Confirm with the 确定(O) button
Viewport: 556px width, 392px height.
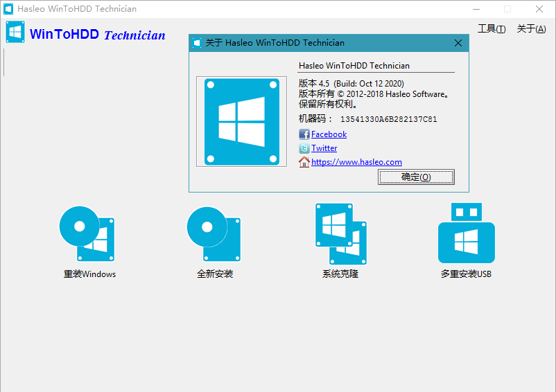416,177
